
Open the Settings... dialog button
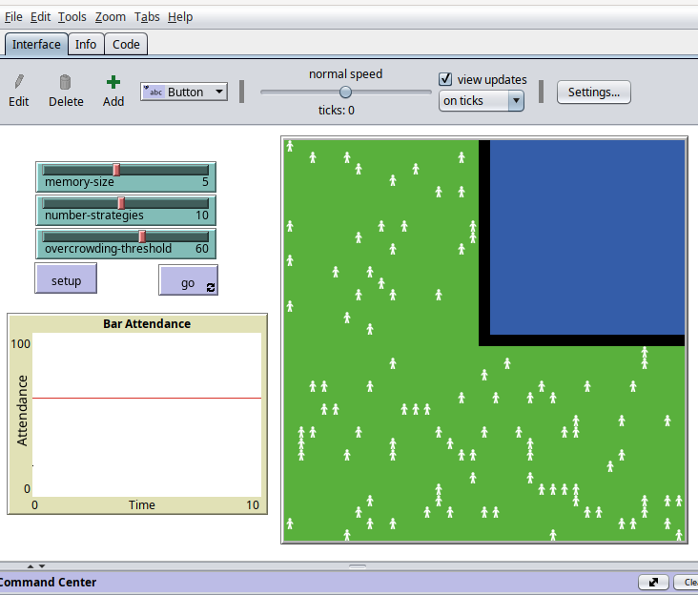point(593,92)
